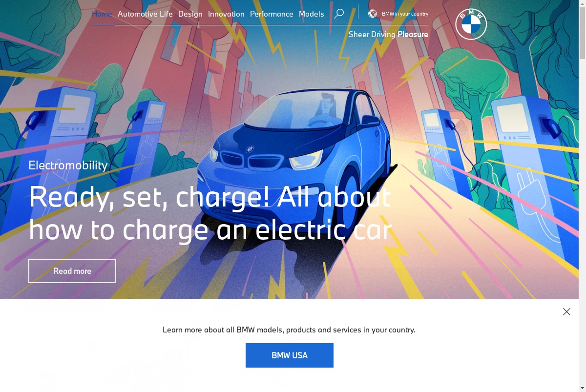
Task: Navigate to Performance section
Action: point(272,14)
